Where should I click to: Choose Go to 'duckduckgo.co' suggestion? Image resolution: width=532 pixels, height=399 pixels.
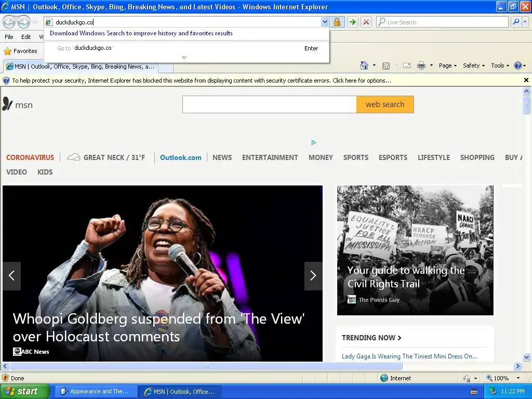(187, 48)
